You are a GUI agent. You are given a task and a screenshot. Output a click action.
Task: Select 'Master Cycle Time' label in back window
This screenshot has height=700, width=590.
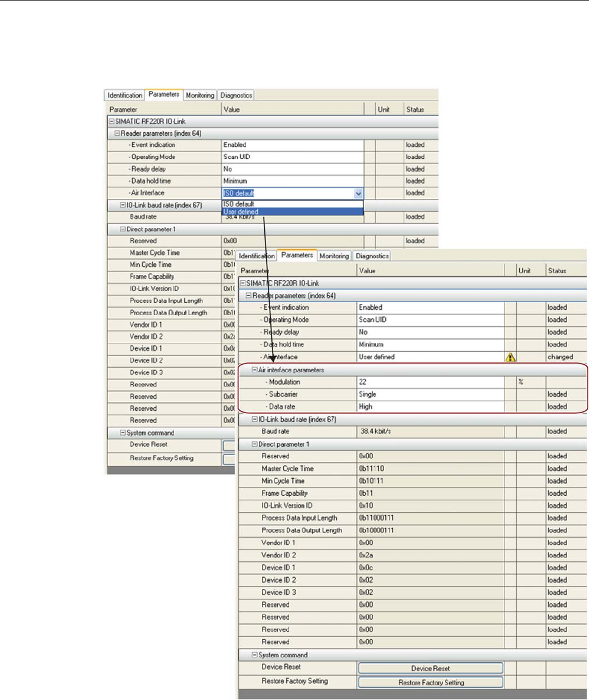click(155, 253)
